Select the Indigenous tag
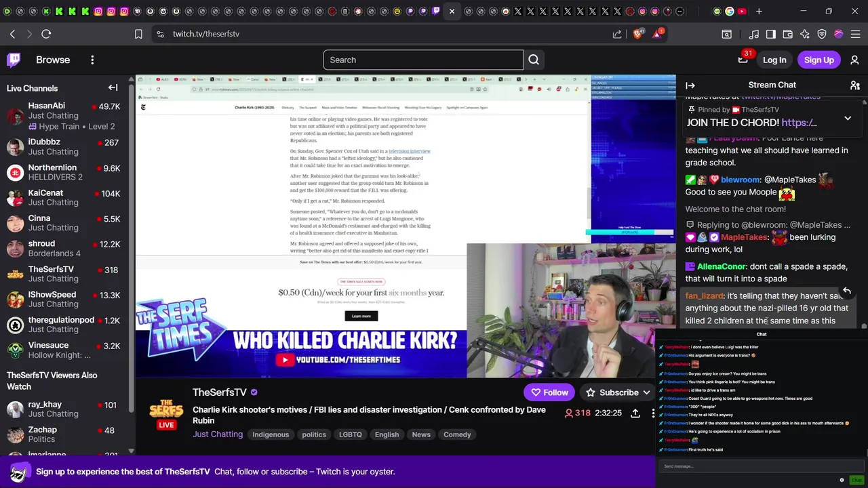This screenshot has width=868, height=488. 271,434
